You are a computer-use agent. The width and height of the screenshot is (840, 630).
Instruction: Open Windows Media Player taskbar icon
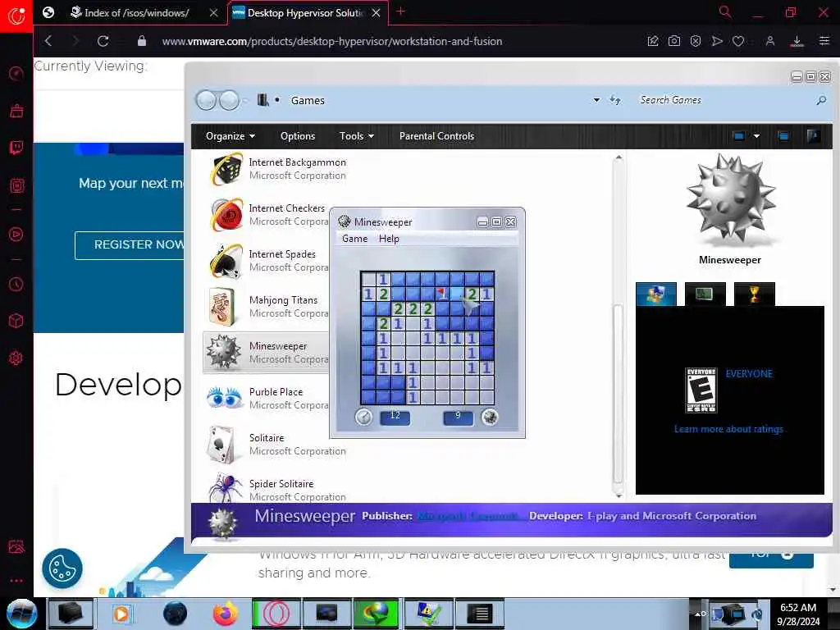121,614
